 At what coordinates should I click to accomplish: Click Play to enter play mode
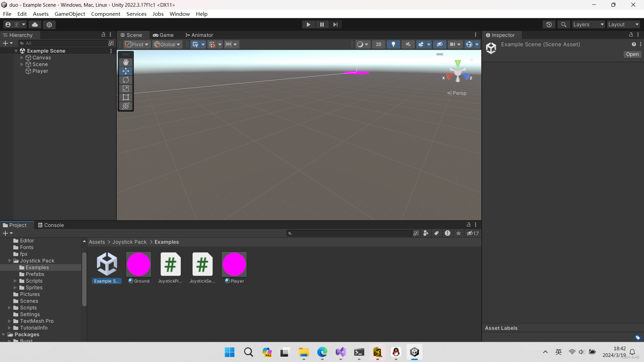[x=308, y=24]
